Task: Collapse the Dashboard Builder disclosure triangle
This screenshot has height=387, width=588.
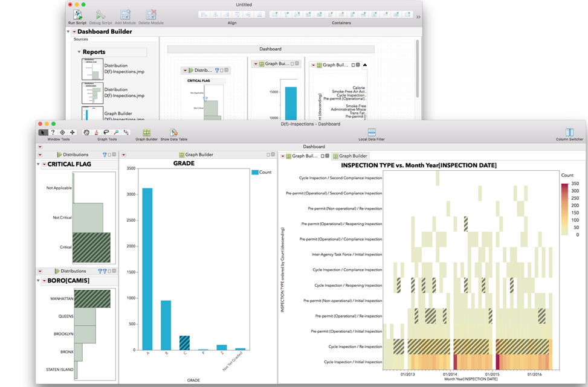Action: 68,31
